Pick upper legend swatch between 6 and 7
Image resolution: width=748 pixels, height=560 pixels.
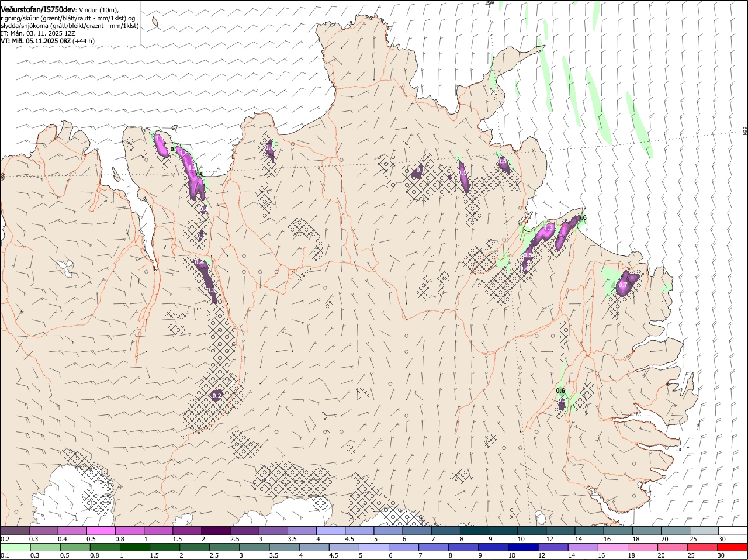(417, 531)
